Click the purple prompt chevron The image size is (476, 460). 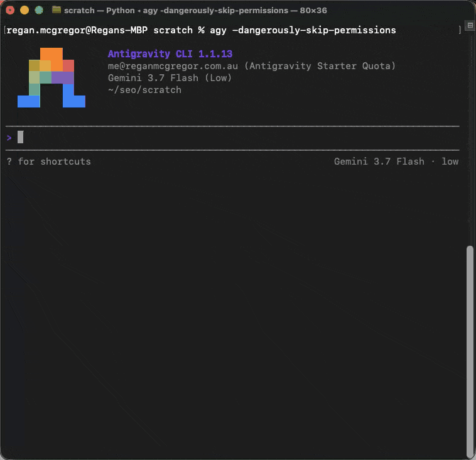9,138
